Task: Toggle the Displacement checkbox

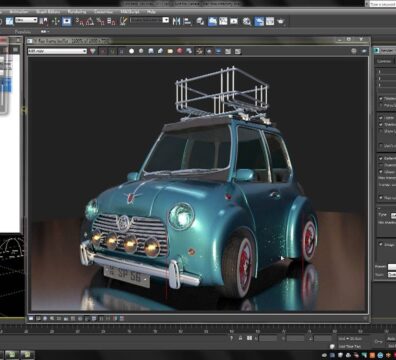Action: [x=381, y=98]
